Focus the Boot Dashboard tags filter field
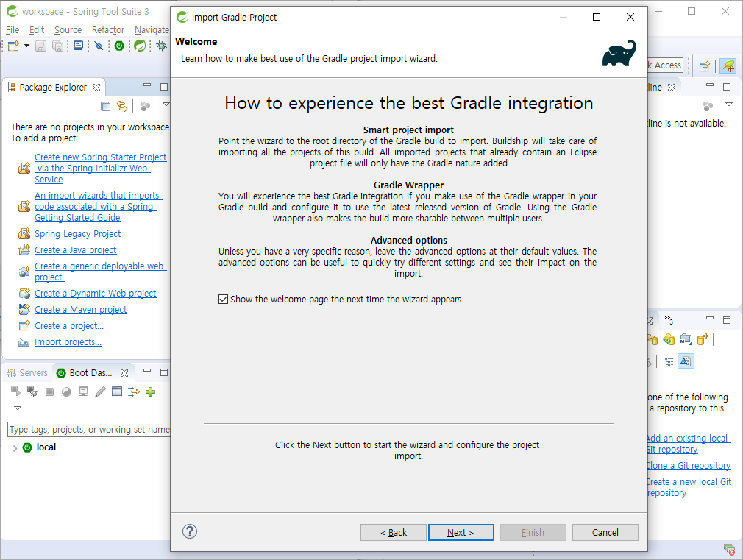 pyautogui.click(x=89, y=430)
